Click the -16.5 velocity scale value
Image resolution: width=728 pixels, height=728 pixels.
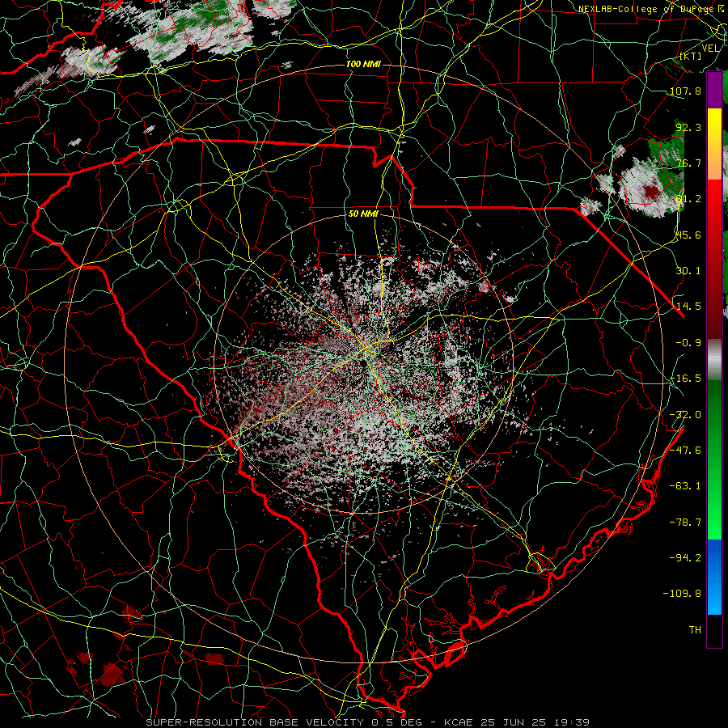[x=685, y=379]
